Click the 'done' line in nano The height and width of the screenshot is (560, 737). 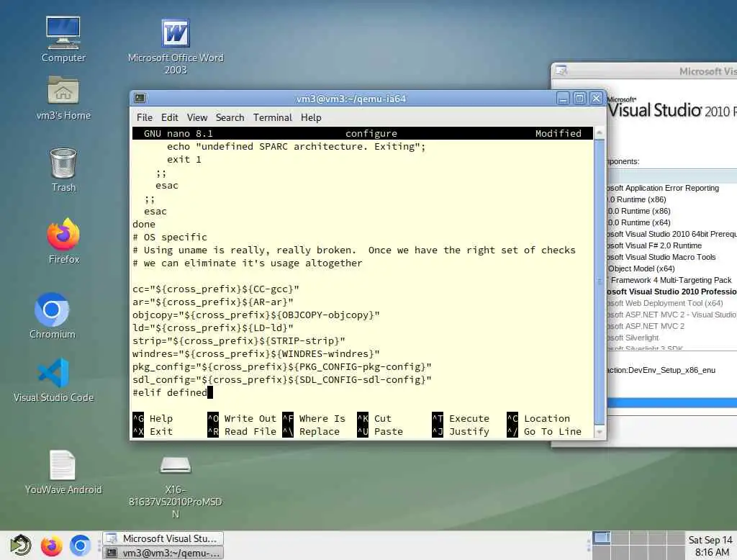(x=144, y=225)
